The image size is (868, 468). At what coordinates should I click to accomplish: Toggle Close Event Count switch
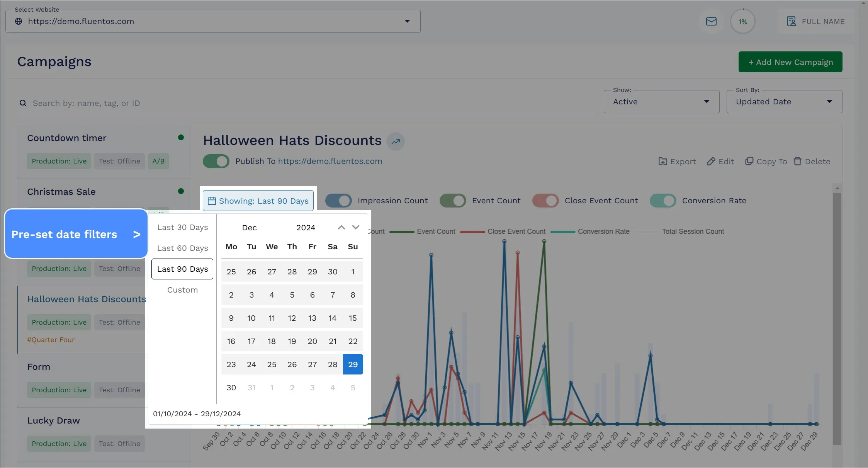click(x=545, y=201)
